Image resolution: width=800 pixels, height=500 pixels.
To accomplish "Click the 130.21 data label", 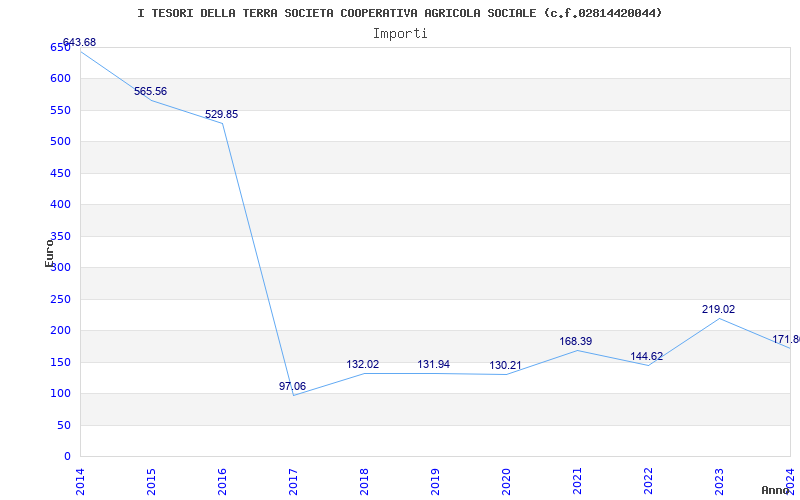I will [505, 365].
